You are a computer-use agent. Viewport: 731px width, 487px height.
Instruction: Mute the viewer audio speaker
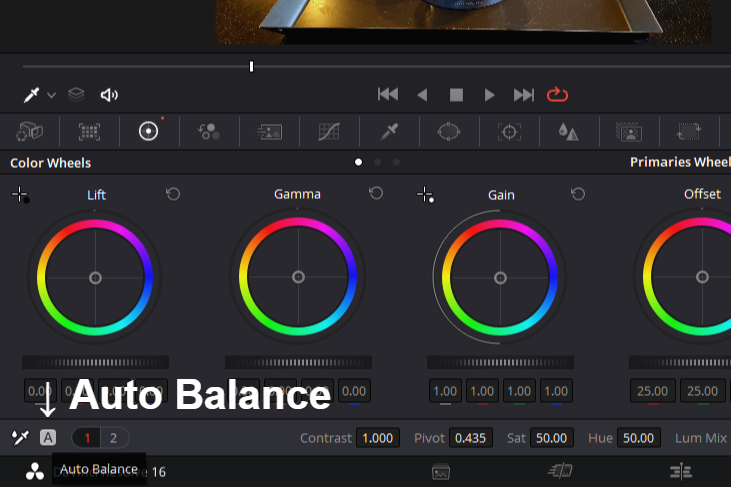click(109, 95)
